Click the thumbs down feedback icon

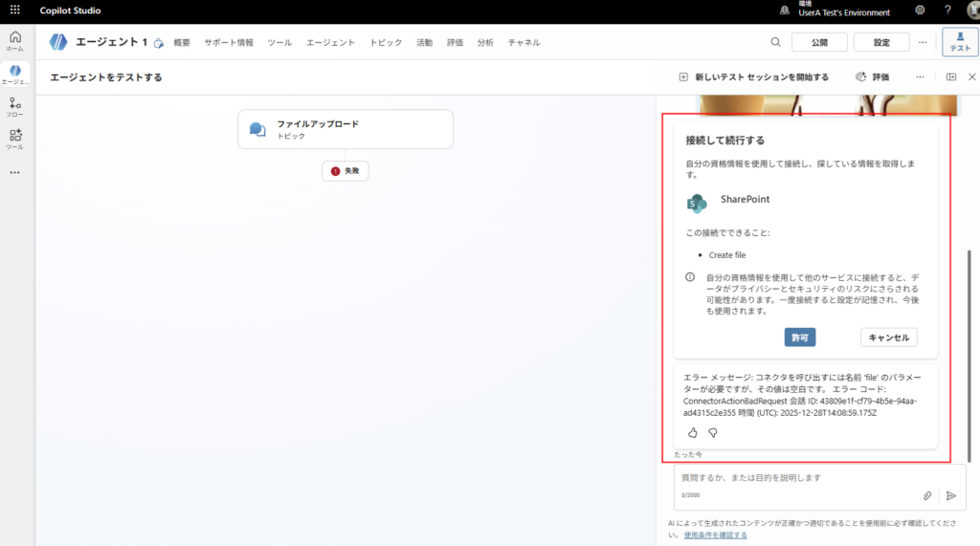(712, 432)
